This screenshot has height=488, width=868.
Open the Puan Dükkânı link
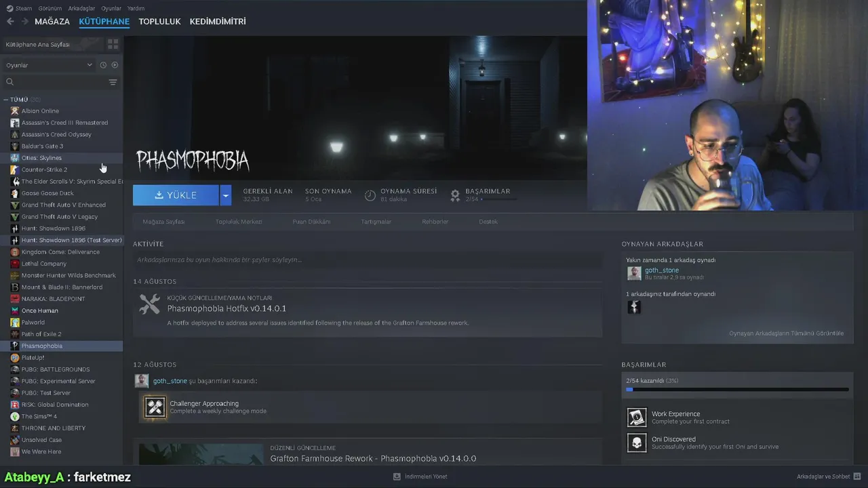click(x=311, y=222)
